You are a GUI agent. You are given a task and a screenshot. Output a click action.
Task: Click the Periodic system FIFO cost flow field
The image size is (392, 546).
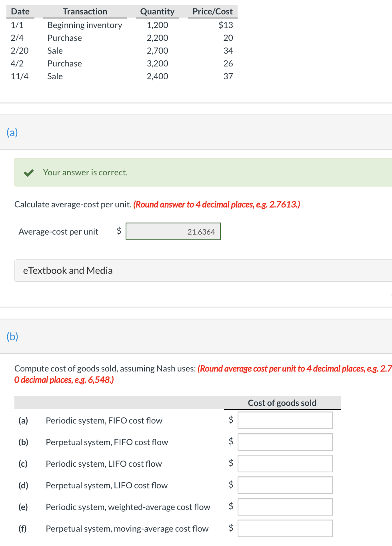(285, 420)
